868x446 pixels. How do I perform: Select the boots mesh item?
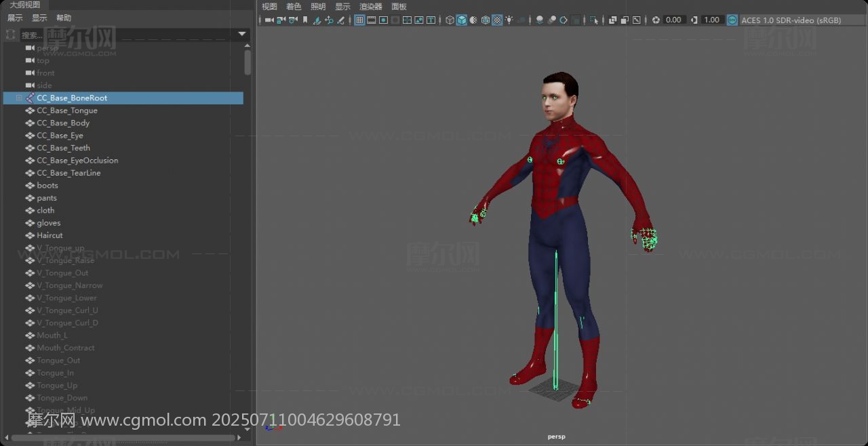coord(47,186)
